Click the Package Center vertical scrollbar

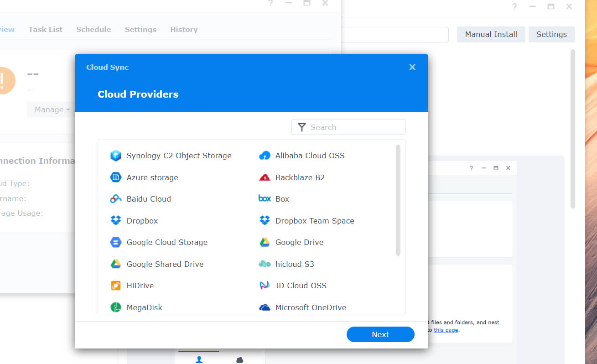[x=573, y=129]
